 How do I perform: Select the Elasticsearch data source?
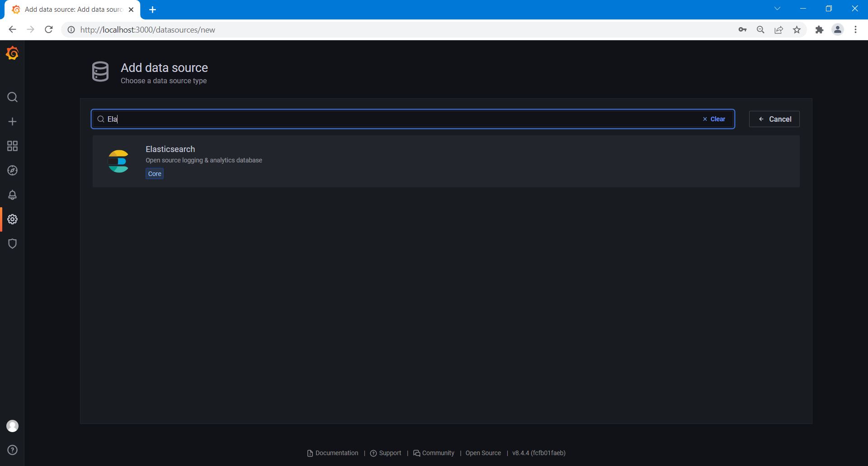[170, 149]
